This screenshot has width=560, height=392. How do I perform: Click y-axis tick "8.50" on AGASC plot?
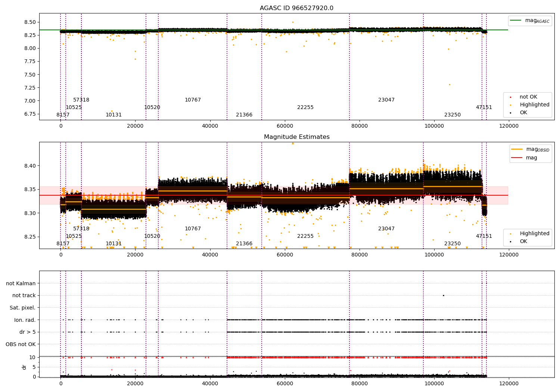click(x=30, y=22)
